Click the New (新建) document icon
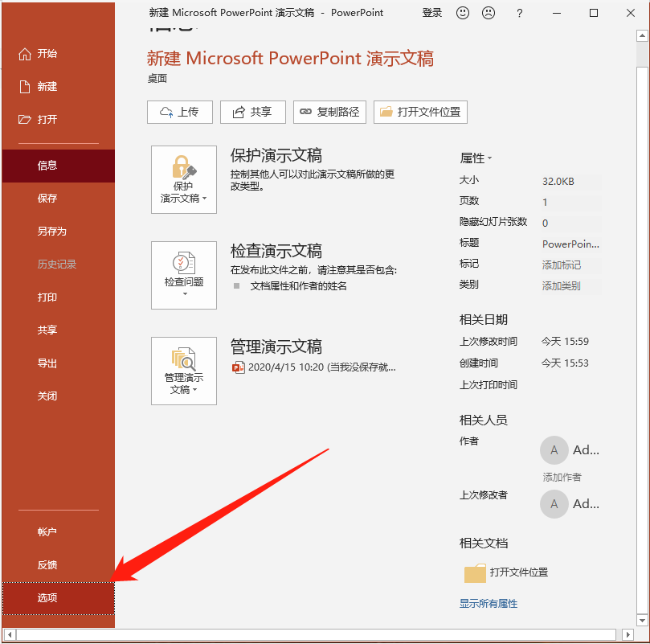 [25, 87]
